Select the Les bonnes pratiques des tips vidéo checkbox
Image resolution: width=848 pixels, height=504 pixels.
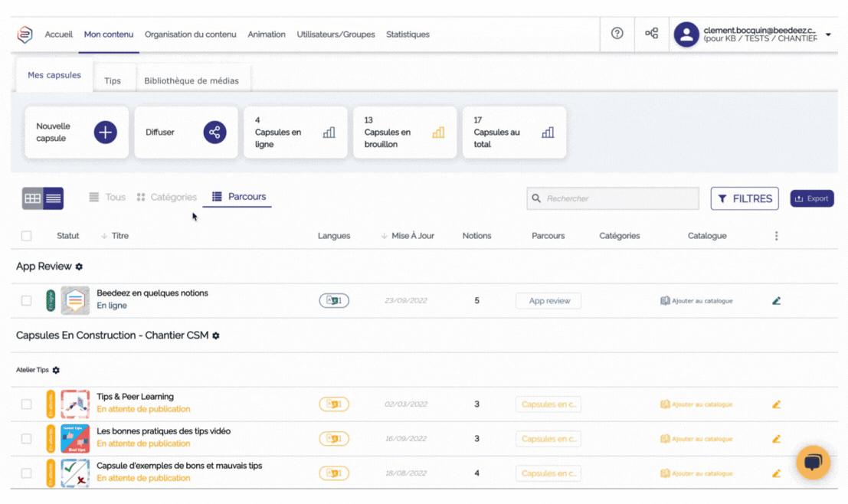(27, 439)
